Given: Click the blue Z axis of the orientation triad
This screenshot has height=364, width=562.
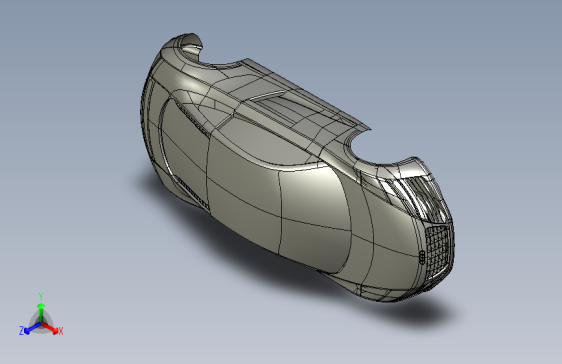Looking at the screenshot, I should tap(32, 328).
